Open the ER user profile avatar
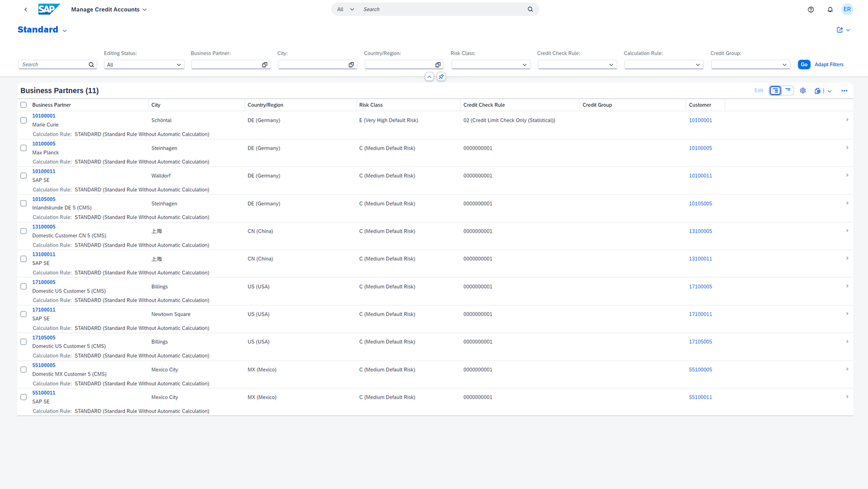Viewport: 868px width, 489px height. (x=847, y=9)
